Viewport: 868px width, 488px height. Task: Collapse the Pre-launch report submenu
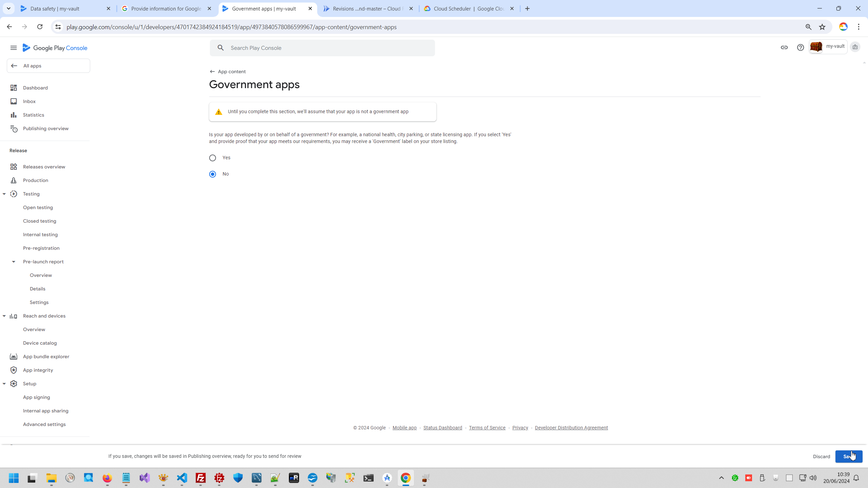tap(14, 262)
